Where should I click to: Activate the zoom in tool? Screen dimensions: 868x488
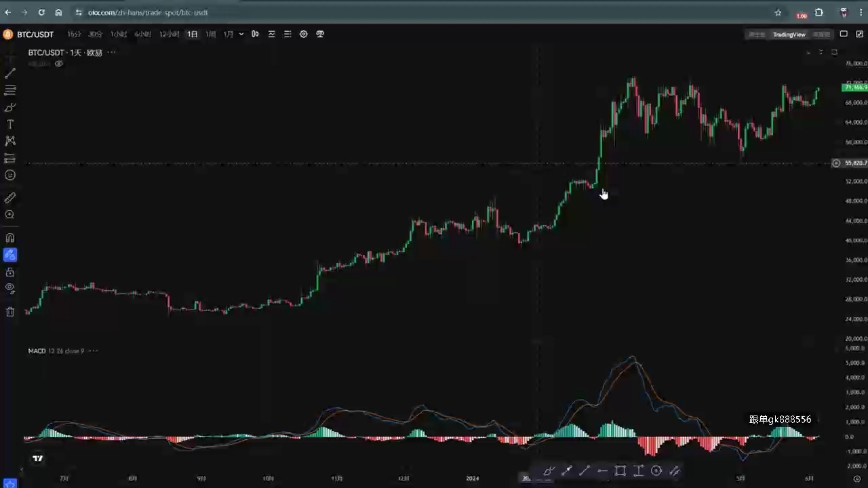[x=10, y=215]
